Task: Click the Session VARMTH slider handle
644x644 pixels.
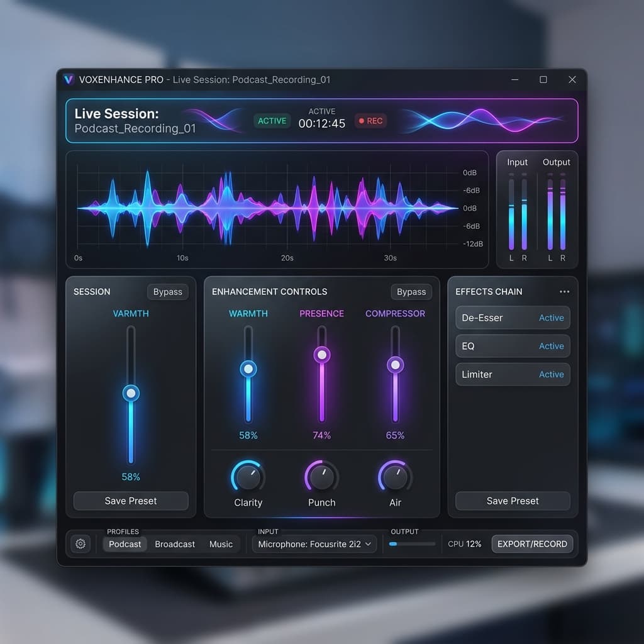Action: point(131,393)
